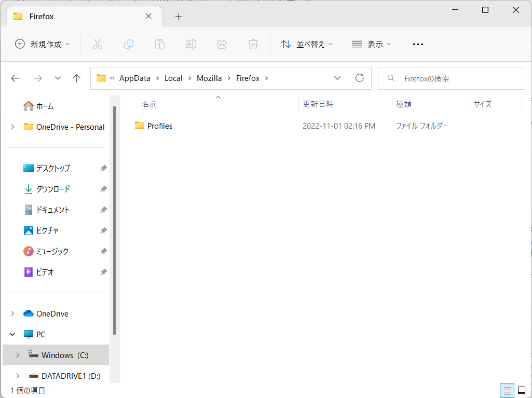Open a new tab with plus button
The image size is (532, 398).
click(x=179, y=17)
